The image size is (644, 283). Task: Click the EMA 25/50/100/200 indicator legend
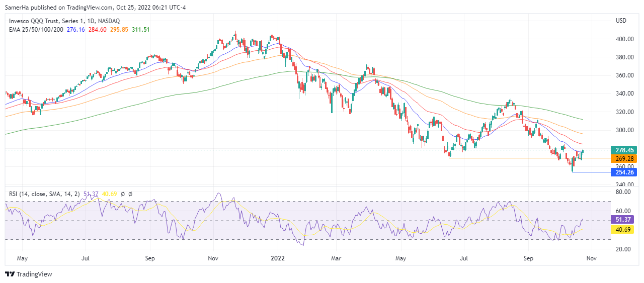pos(36,30)
